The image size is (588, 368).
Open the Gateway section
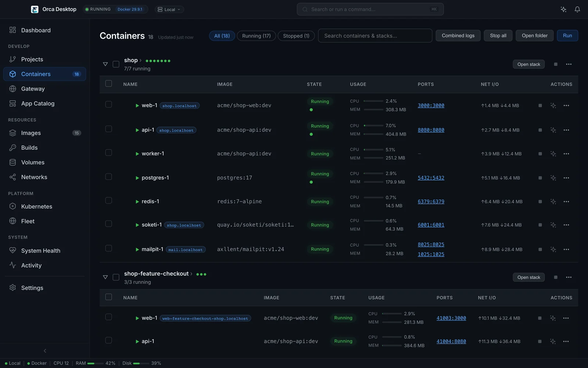(44, 89)
